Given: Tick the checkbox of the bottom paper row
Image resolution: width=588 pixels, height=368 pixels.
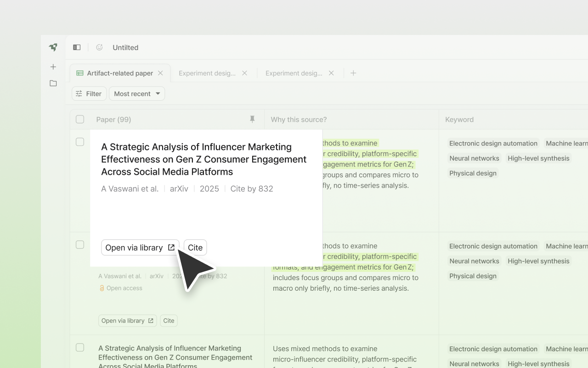Looking at the screenshot, I should [x=80, y=348].
